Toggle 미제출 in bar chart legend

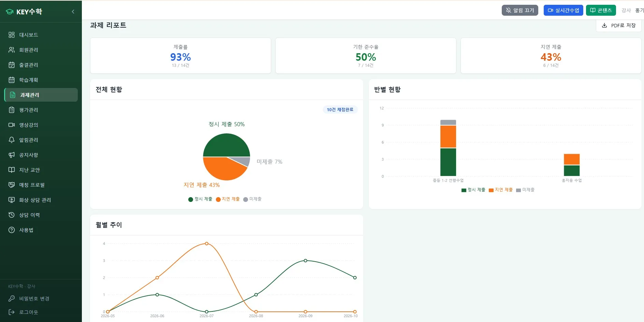coord(525,190)
